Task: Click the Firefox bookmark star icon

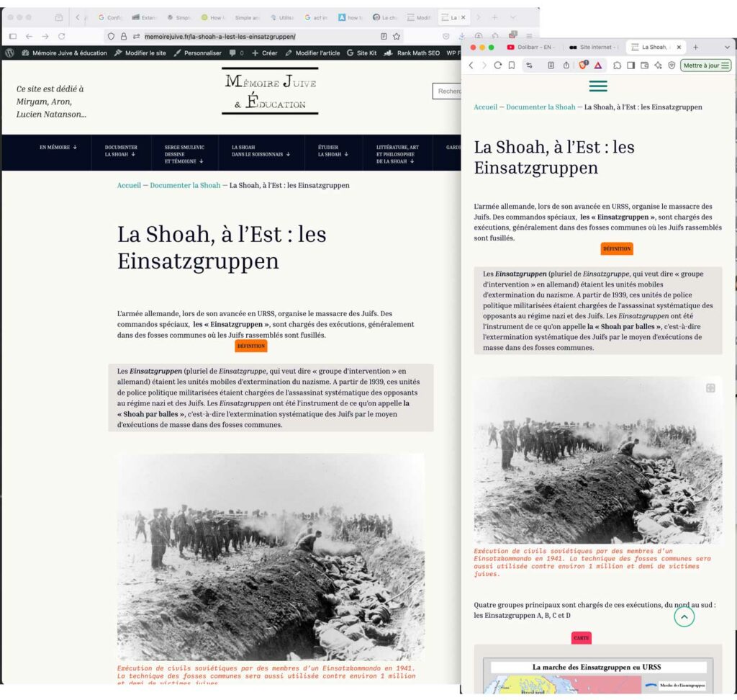Action: pos(397,36)
